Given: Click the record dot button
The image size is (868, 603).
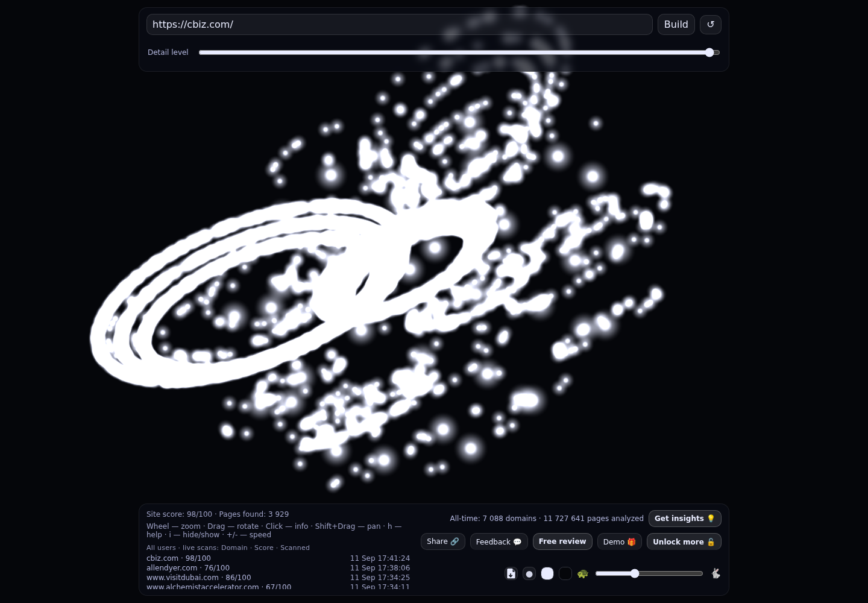Looking at the screenshot, I should coord(529,573).
